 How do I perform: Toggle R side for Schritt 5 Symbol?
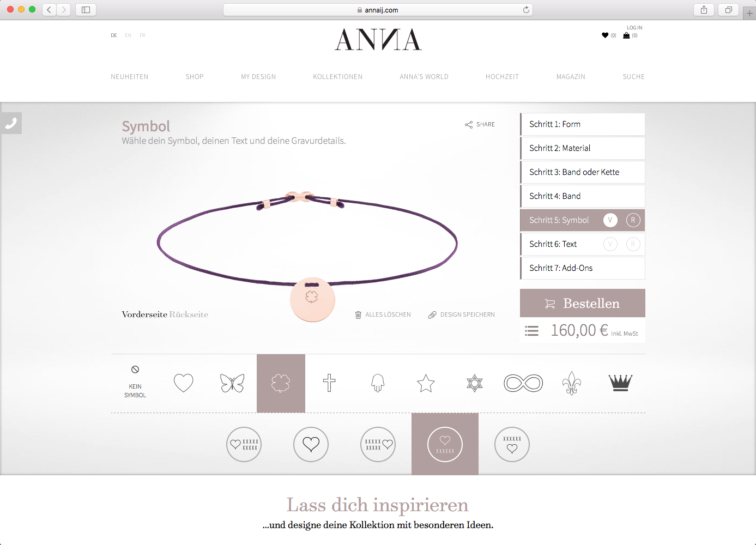[x=633, y=220]
